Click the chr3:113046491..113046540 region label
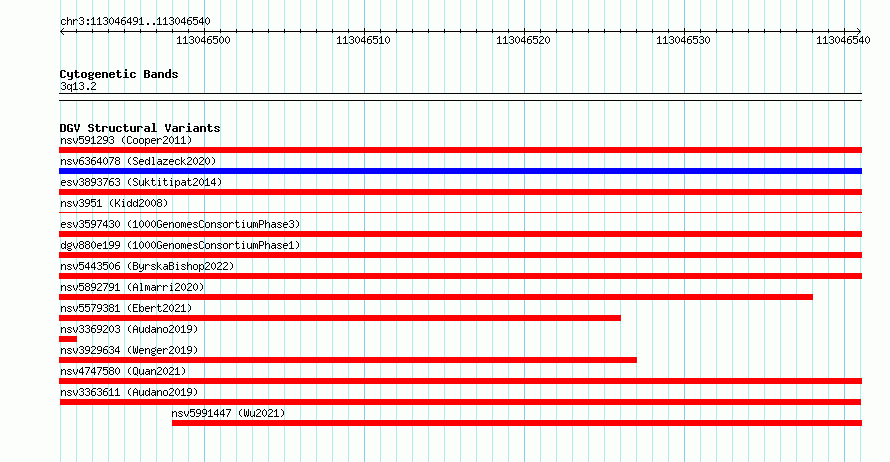The image size is (890, 462). [135, 21]
